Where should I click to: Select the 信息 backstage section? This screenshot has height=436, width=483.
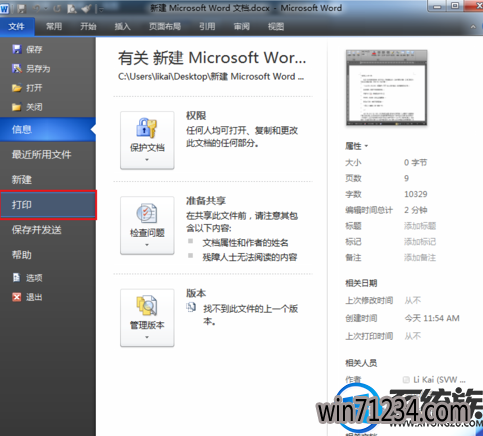point(48,129)
